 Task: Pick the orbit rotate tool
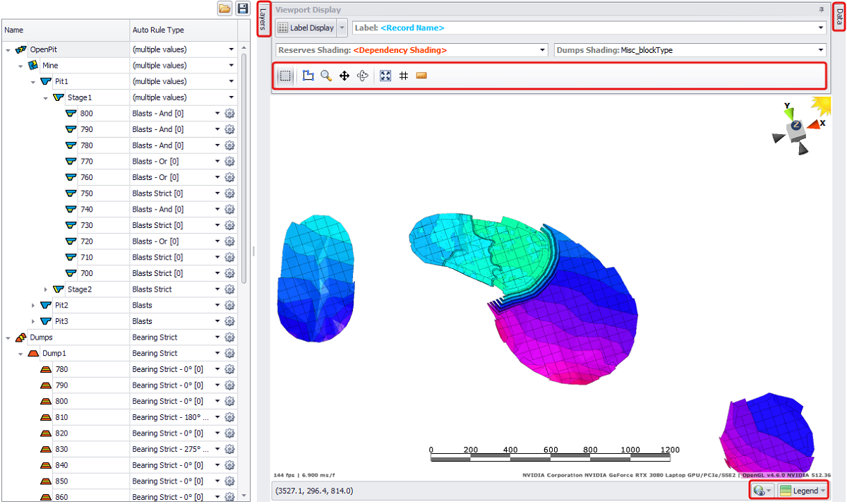[x=364, y=76]
